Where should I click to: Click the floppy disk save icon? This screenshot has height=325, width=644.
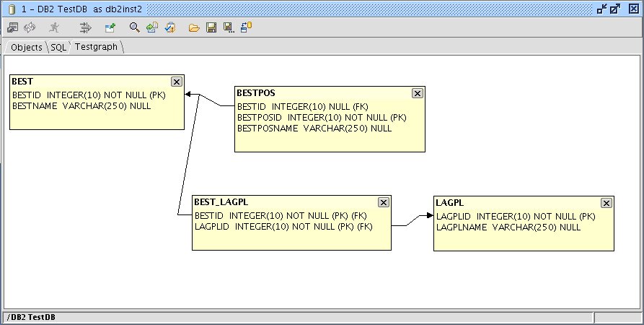click(x=211, y=27)
